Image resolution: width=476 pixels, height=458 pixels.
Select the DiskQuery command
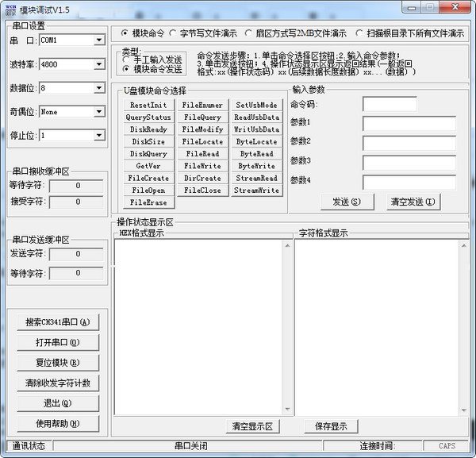(x=149, y=154)
